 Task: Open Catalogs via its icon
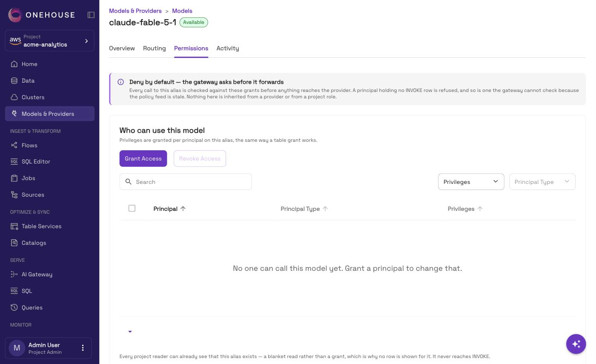(14, 243)
